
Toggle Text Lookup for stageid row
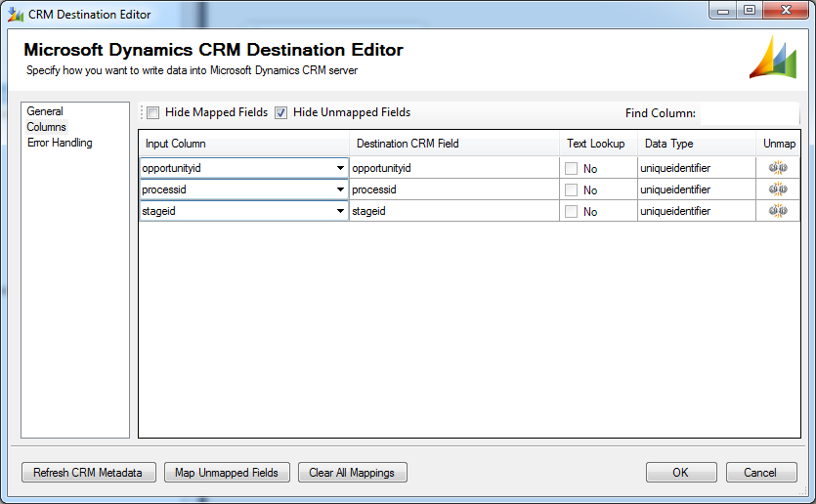click(572, 211)
